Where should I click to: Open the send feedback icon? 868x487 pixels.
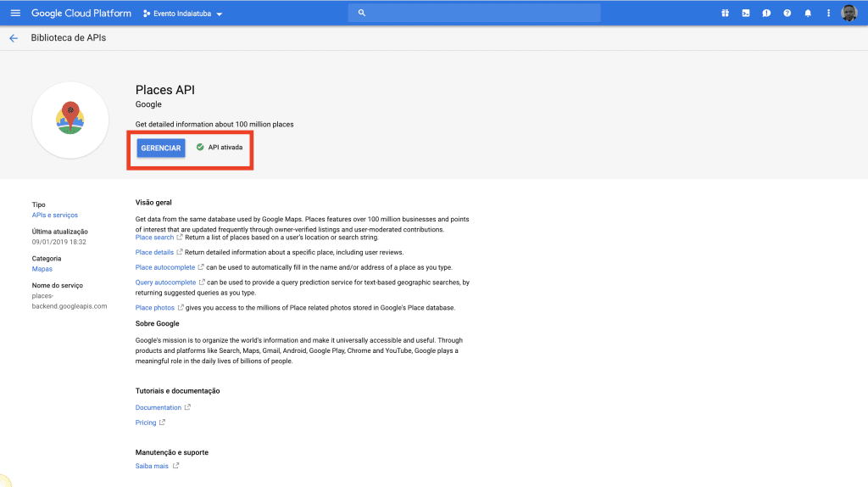pos(766,14)
